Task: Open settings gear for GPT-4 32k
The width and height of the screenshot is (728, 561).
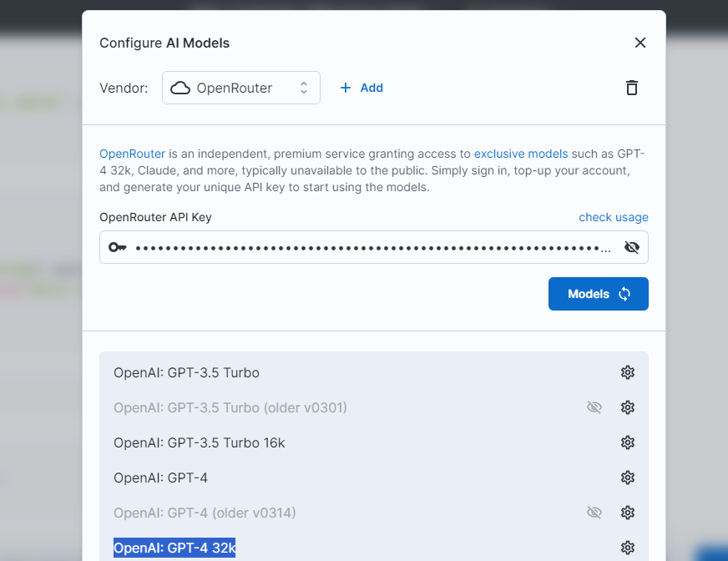Action: click(628, 548)
